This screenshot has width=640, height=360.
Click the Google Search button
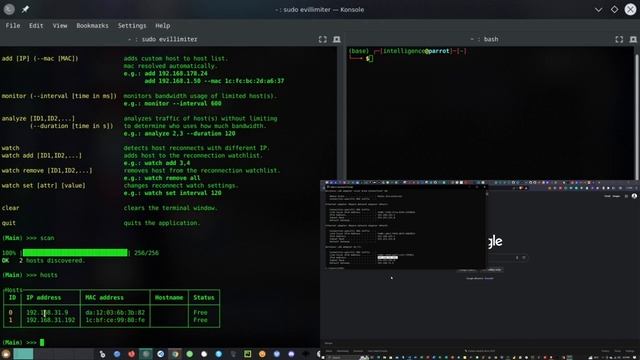(467, 270)
